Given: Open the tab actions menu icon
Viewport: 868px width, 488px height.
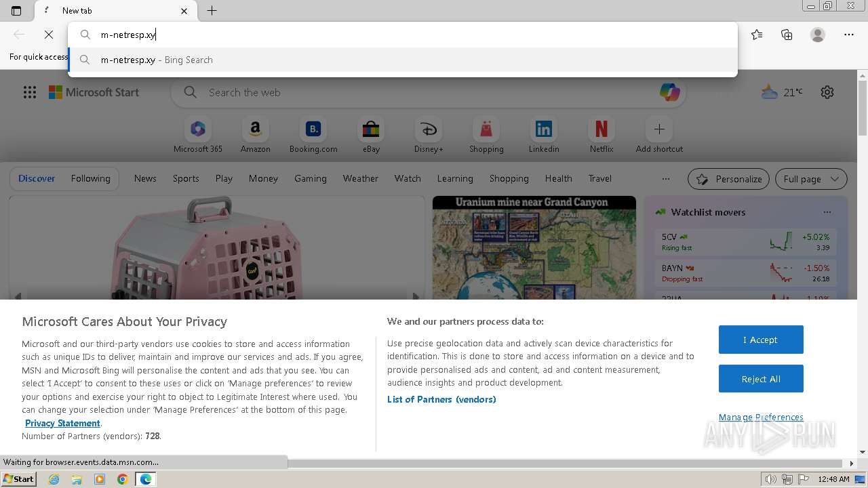Looking at the screenshot, I should (16, 11).
